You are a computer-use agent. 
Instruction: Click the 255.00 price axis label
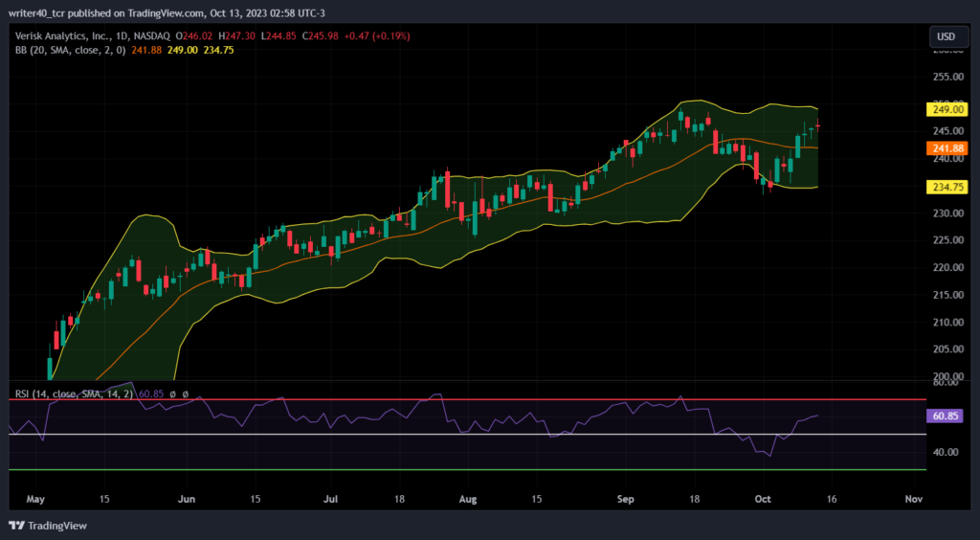point(948,77)
